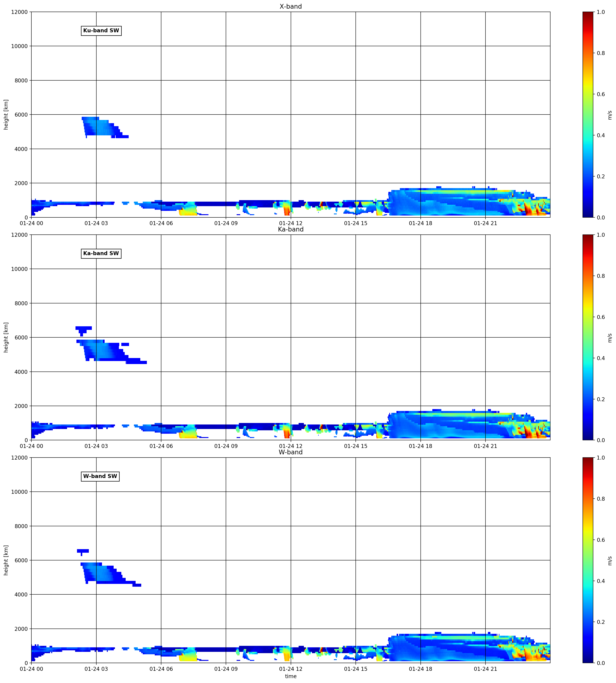The image size is (616, 683).
Task: Click the 0.8 tick on Ka-band colorbar
Action: pos(601,276)
